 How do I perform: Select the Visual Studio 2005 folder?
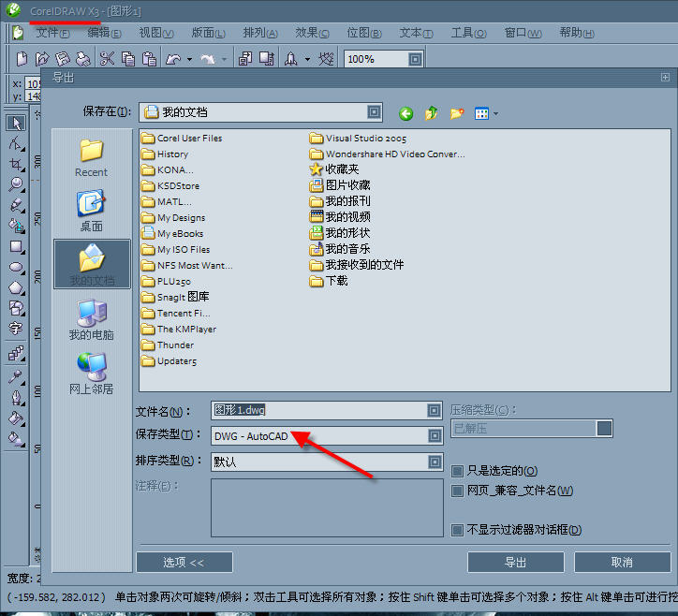pos(358,139)
